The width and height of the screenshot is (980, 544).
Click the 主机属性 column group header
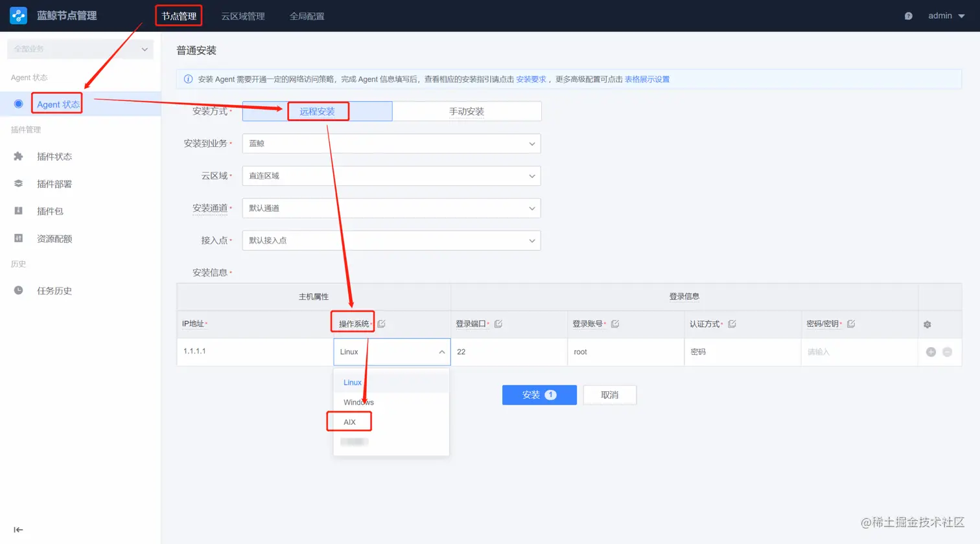coord(314,297)
